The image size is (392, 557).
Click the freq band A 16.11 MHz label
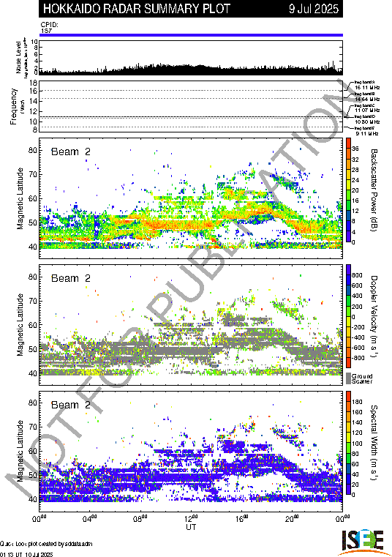point(367,85)
